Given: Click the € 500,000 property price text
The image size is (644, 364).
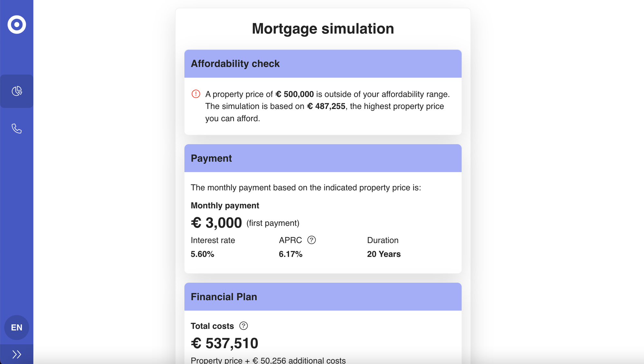Looking at the screenshot, I should [x=295, y=94].
